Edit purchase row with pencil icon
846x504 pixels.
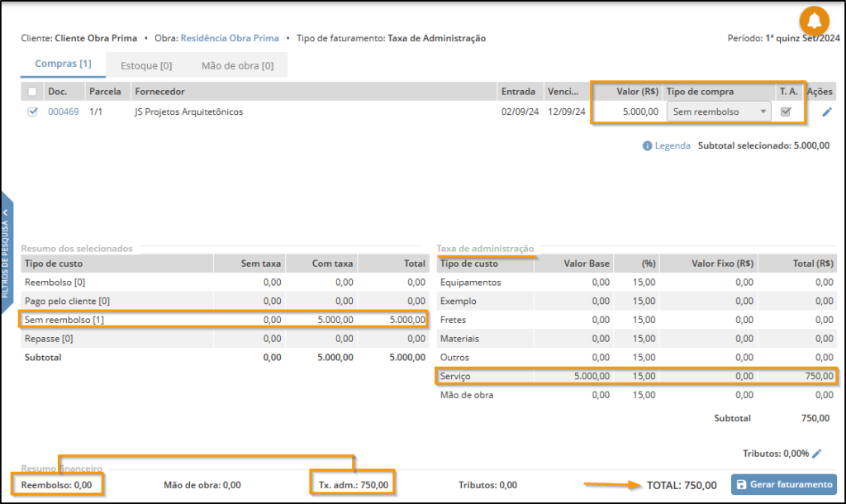pyautogui.click(x=827, y=112)
